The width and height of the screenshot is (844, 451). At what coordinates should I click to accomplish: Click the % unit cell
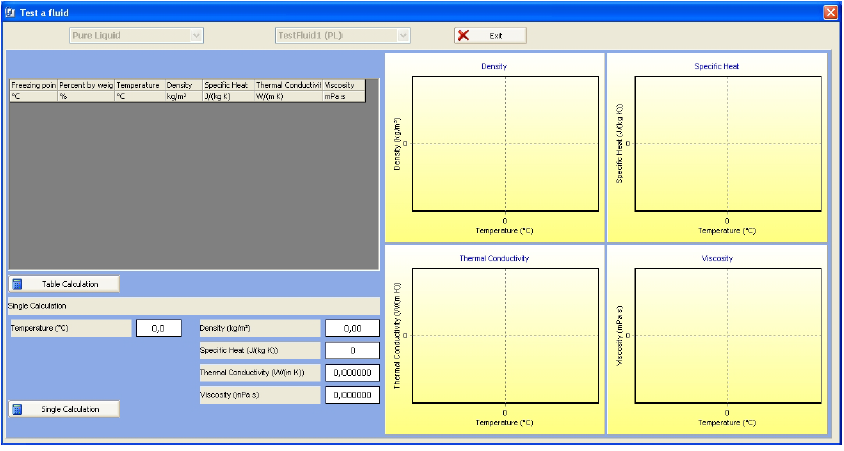pos(86,96)
